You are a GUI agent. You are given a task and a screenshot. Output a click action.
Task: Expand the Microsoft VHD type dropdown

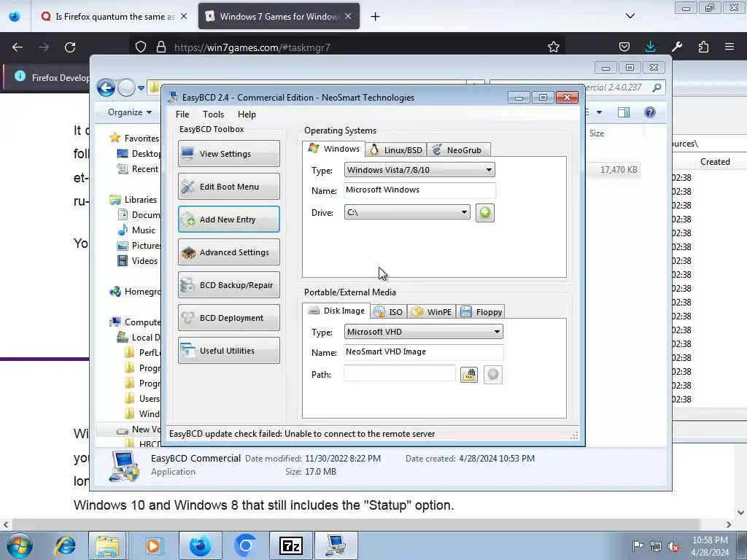tap(423, 332)
